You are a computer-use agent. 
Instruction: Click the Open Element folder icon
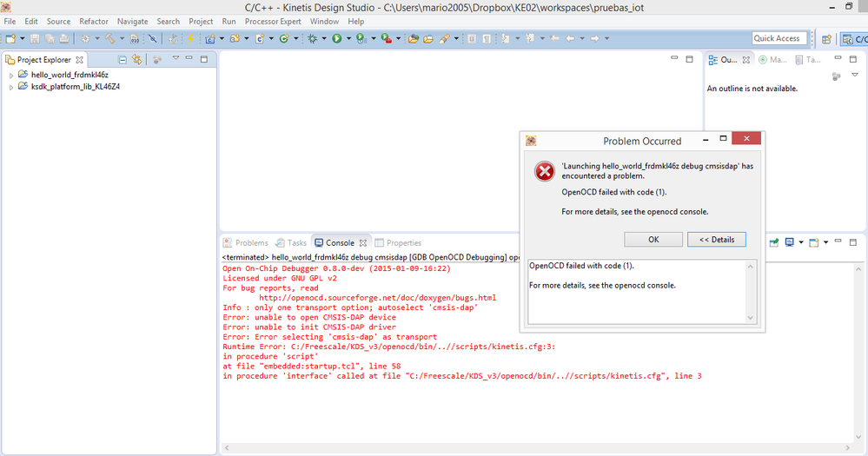pos(414,38)
